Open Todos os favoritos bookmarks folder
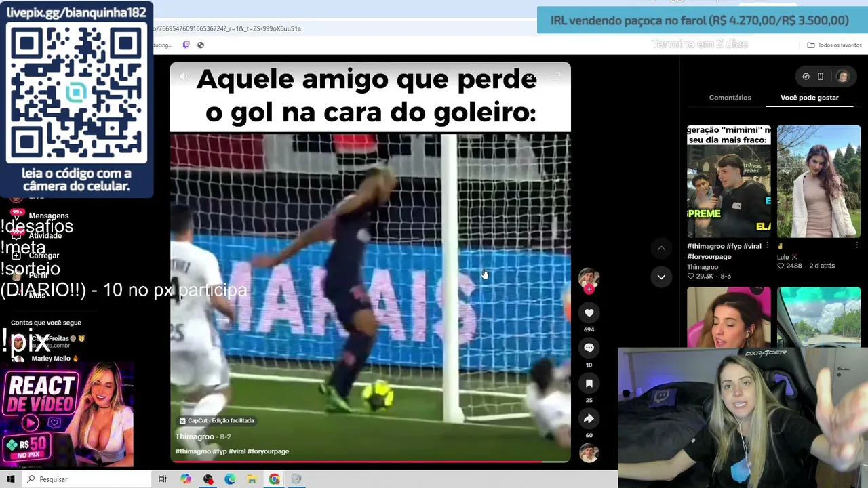This screenshot has width=868, height=488. (x=834, y=45)
